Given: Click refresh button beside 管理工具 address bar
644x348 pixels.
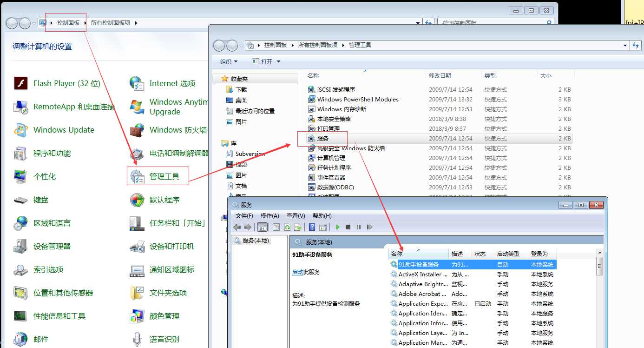Looking at the screenshot, I should click(636, 45).
